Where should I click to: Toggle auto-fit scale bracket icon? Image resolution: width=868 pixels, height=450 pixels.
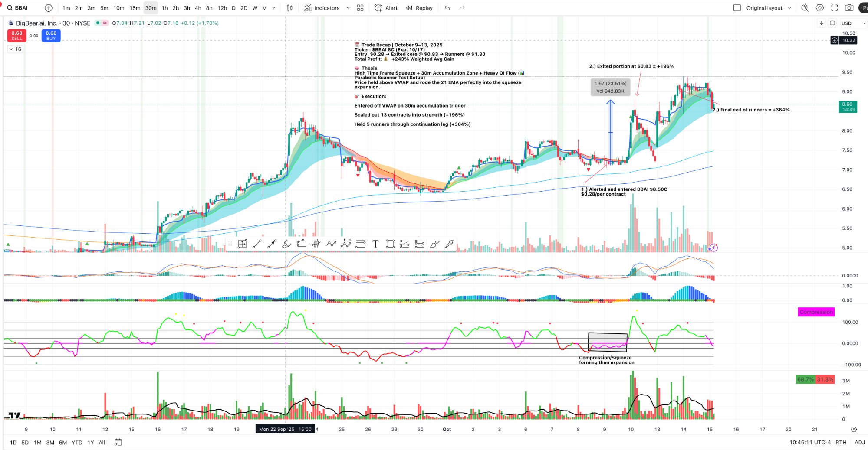(832, 23)
